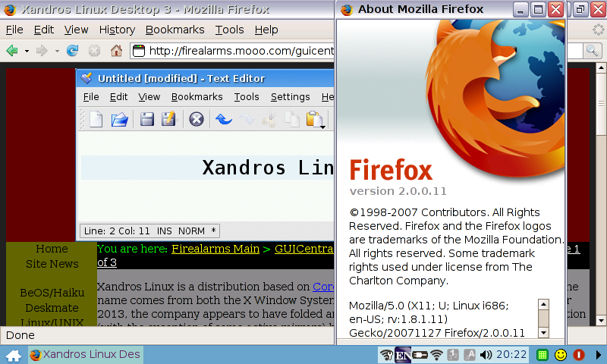Screen dimensions: 607x364
Task: Click the page vertical scrollbar thumb
Action: click(x=601, y=104)
